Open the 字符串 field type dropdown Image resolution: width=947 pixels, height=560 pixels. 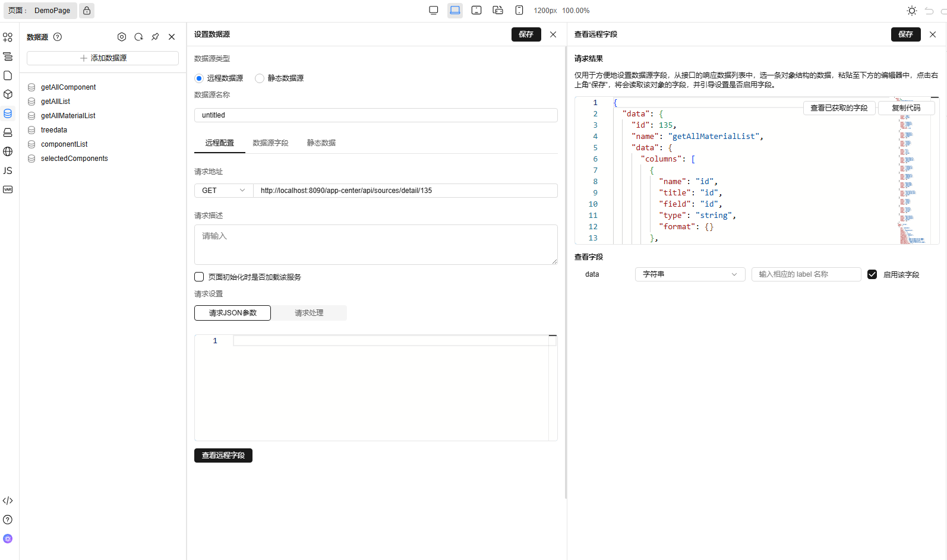pyautogui.click(x=690, y=274)
